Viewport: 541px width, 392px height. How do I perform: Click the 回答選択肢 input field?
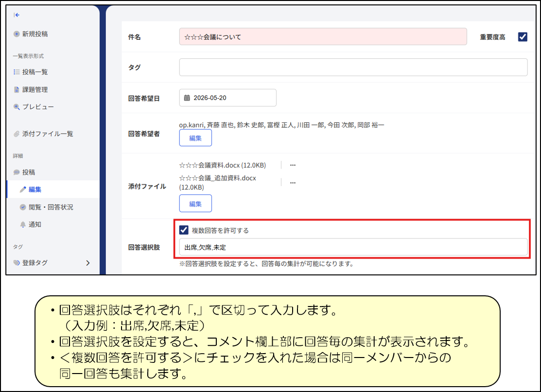point(353,247)
